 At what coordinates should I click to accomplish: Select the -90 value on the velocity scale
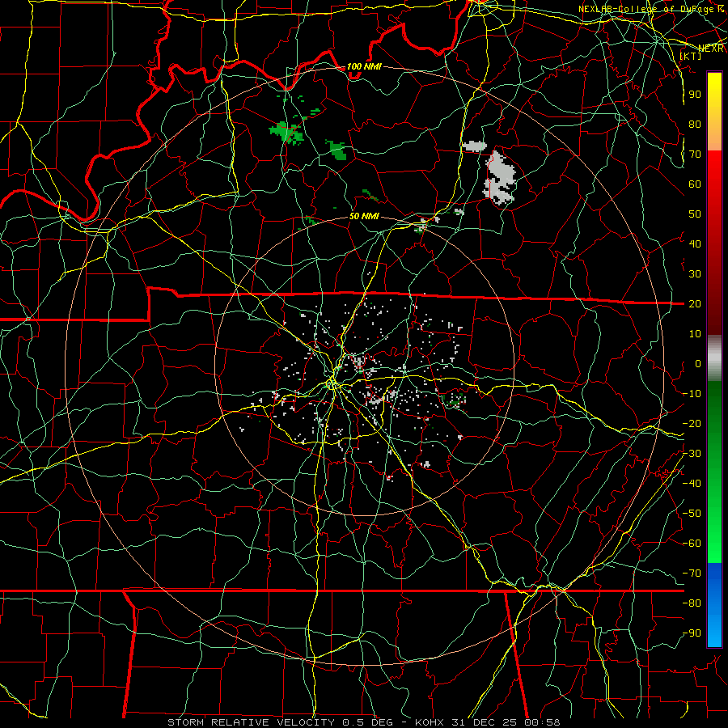692,633
